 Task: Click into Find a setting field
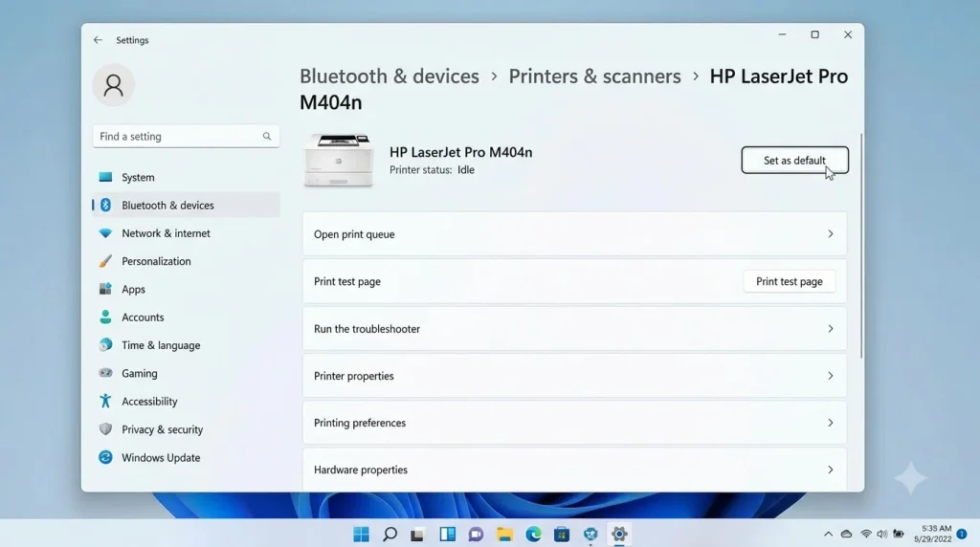(x=187, y=136)
